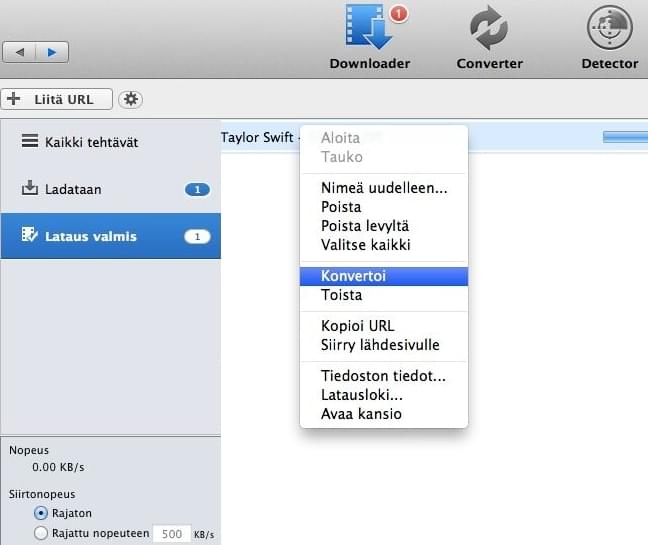The width and height of the screenshot is (648, 545).
Task: Click the Kaikki tehtävät list icon
Action: tap(30, 141)
